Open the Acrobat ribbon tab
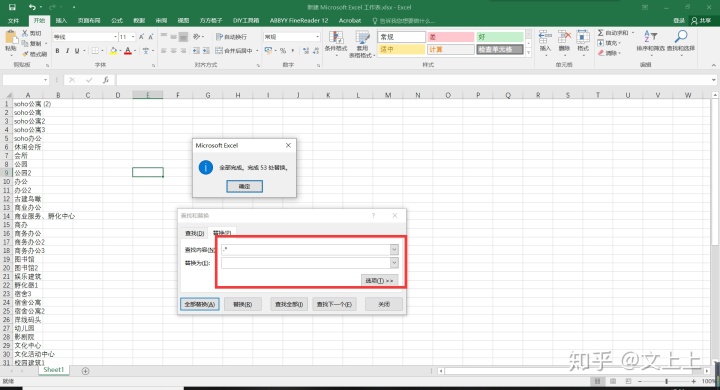Screen dimensions: 720x390 pyautogui.click(x=350, y=21)
